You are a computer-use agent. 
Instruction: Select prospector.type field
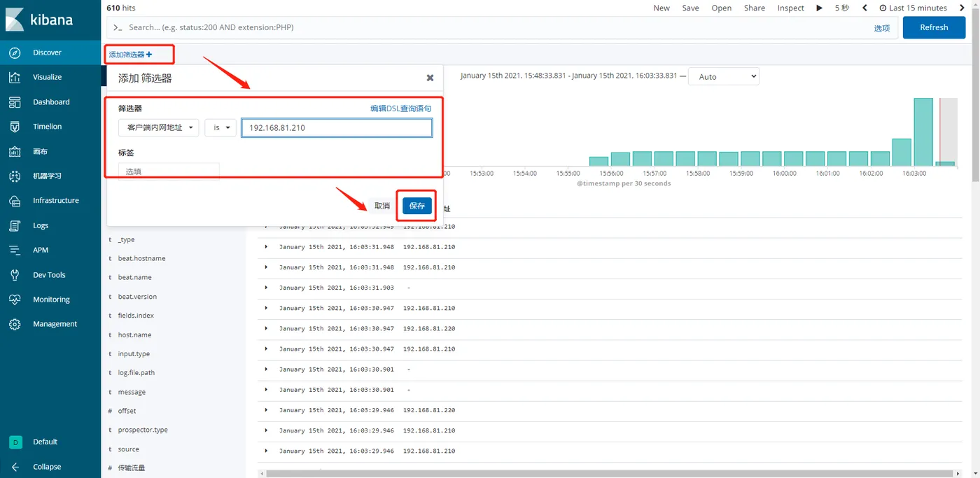point(143,430)
